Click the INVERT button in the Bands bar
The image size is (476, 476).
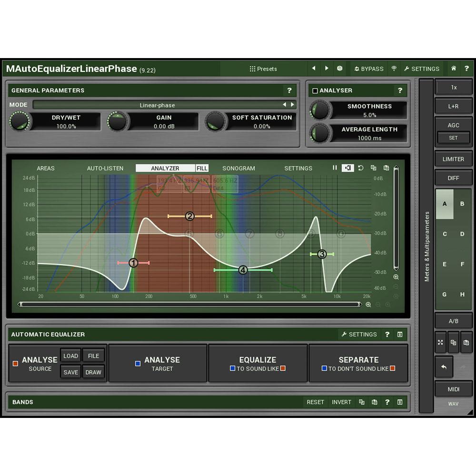pyautogui.click(x=341, y=402)
